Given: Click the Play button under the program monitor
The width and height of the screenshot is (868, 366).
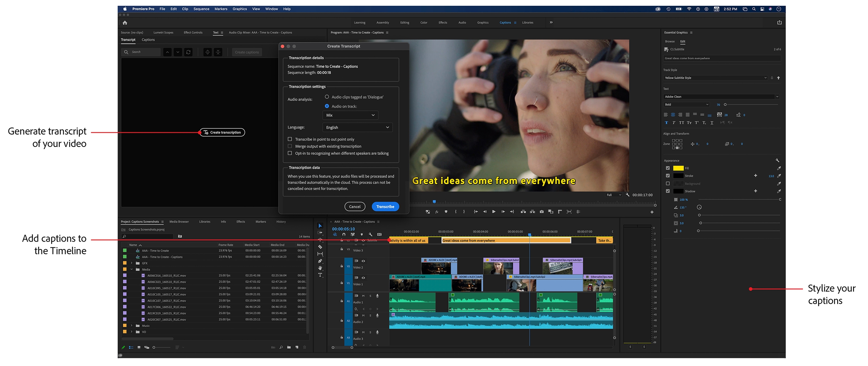Looking at the screenshot, I should coord(494,212).
